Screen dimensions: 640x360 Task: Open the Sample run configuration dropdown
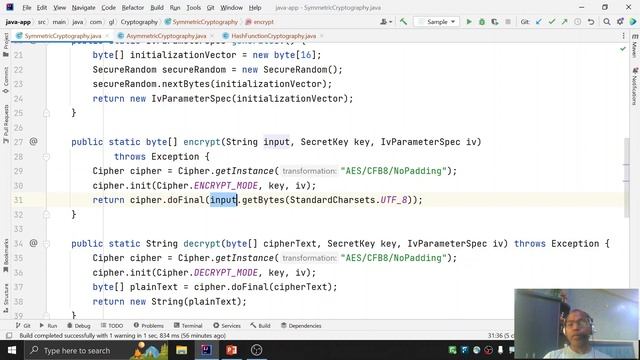pos(436,22)
